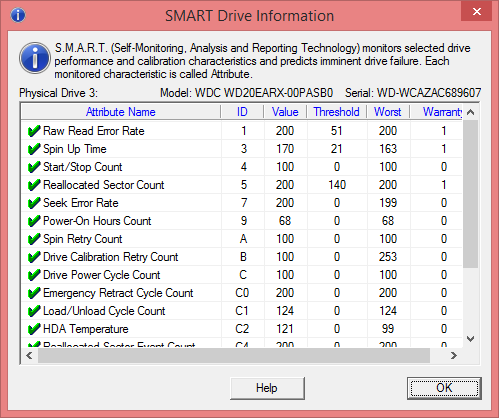Click green checkmark for Emergency Retract Cycle Count
Image resolution: width=499 pixels, height=418 pixels.
[x=34, y=293]
